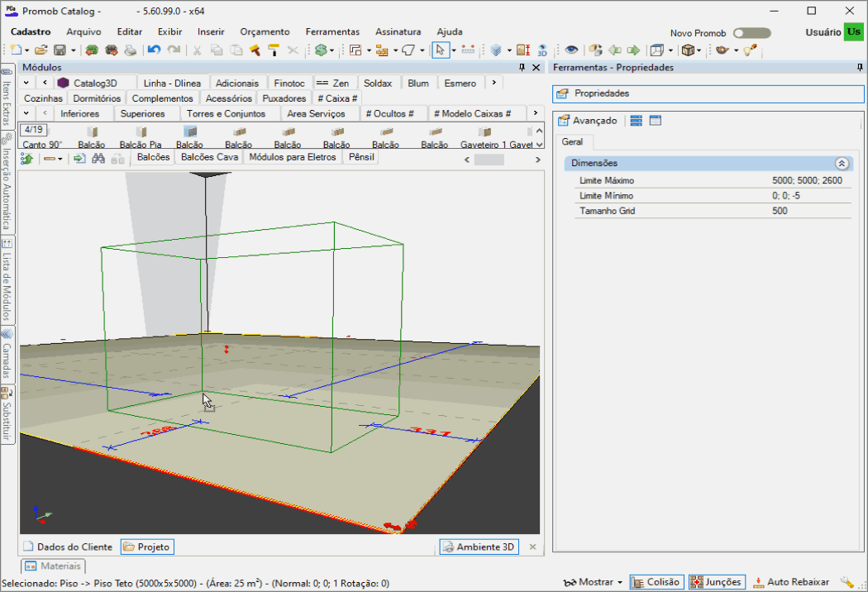Show more catalog tabs after Esmero
Viewport: 868px width, 592px height.
494,83
